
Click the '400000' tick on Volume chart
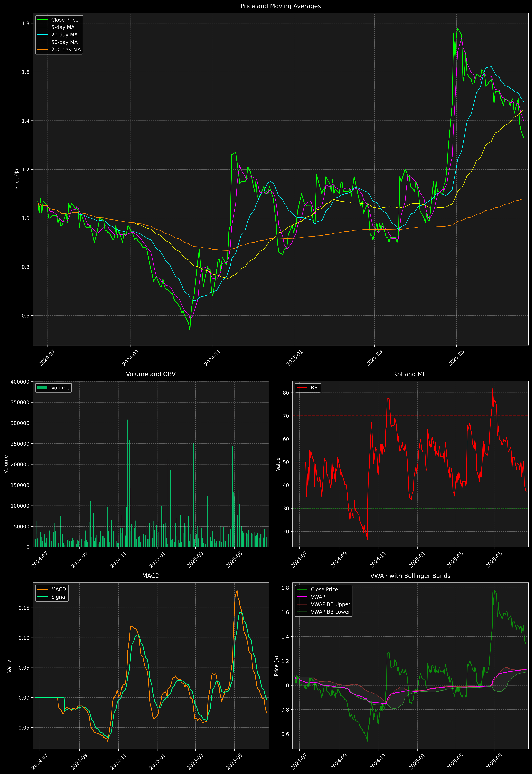[20, 382]
